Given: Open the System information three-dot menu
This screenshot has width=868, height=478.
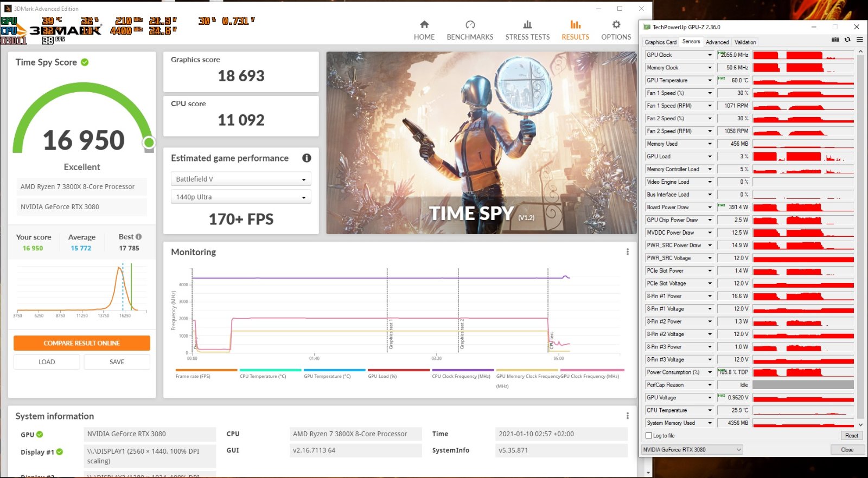Looking at the screenshot, I should 628,416.
